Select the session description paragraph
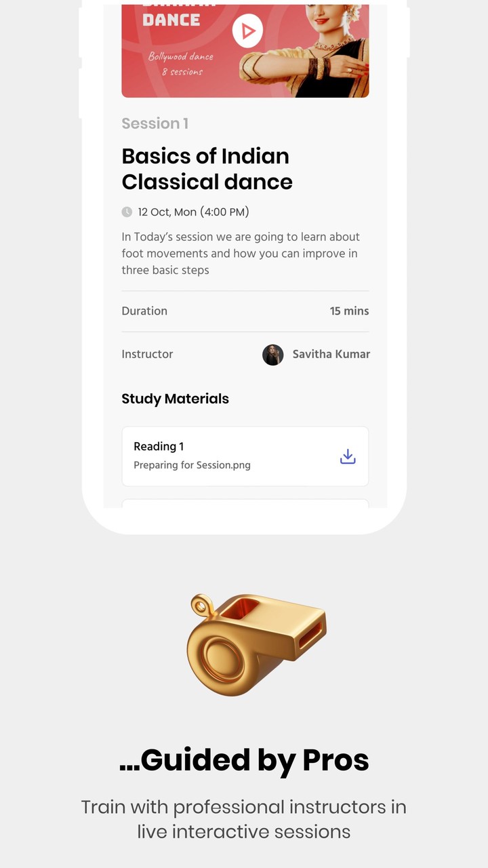The height and width of the screenshot is (868, 488). coord(241,254)
